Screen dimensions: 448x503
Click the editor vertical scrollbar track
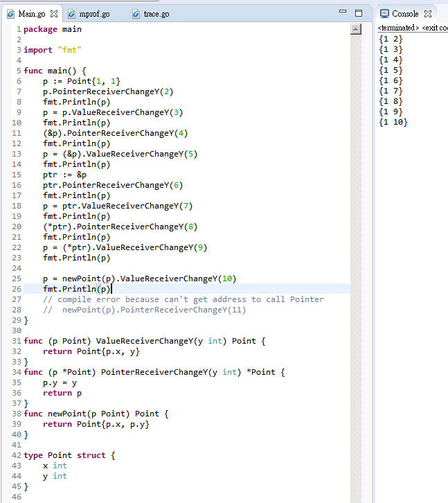coord(357,277)
